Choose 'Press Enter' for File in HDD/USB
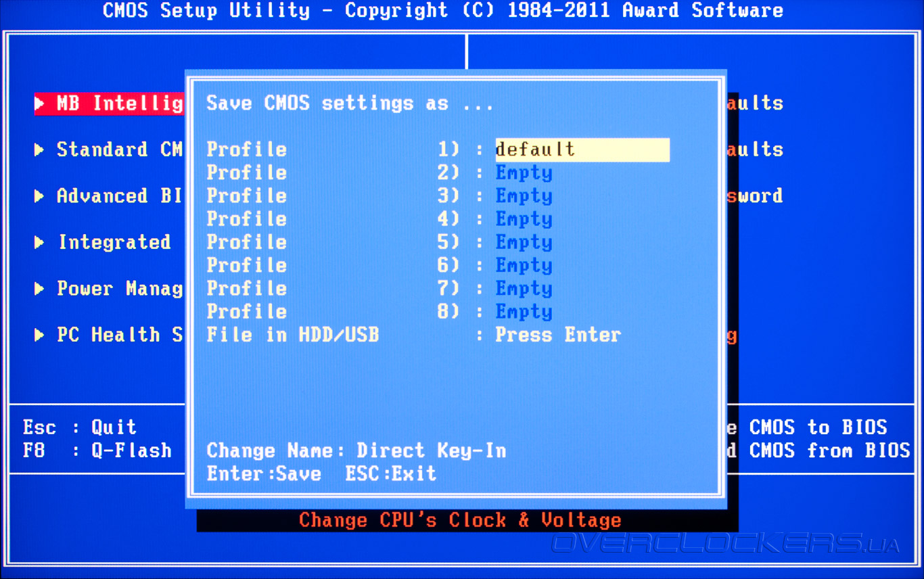 (x=558, y=335)
